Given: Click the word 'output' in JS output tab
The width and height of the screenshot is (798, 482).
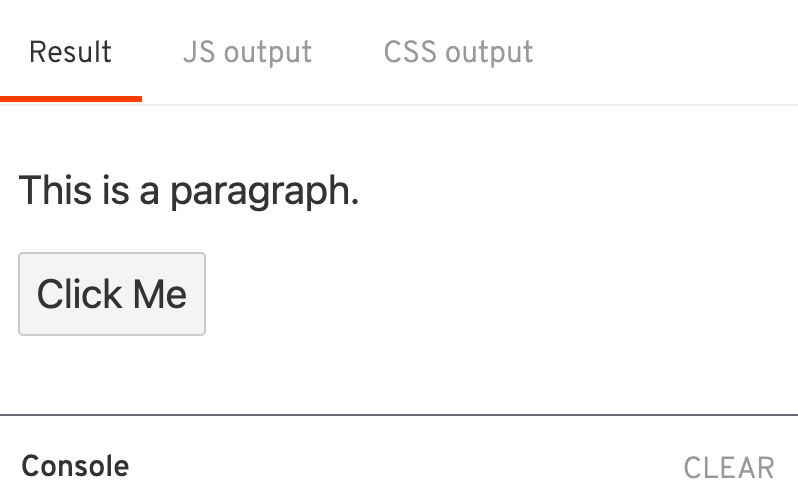Looking at the screenshot, I should [268, 52].
